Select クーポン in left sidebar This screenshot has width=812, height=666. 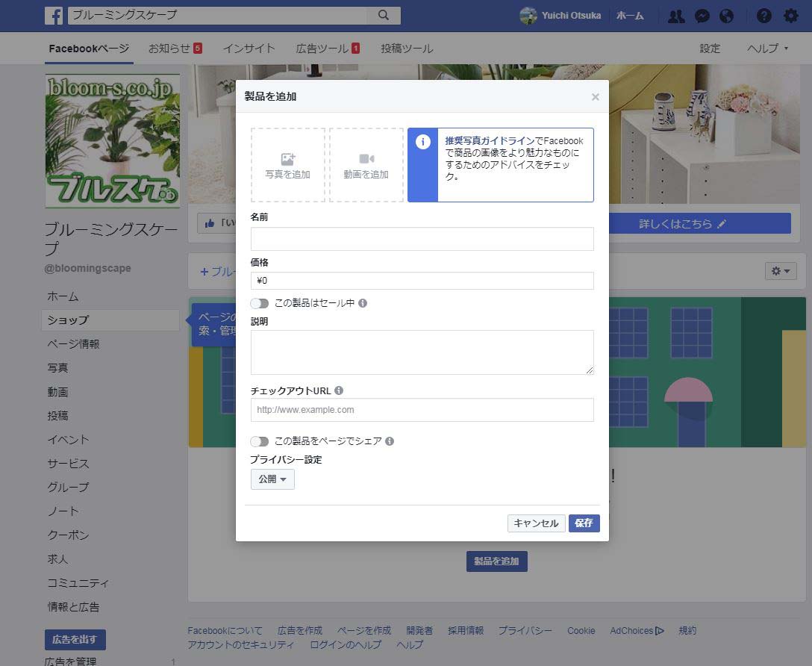[x=68, y=535]
